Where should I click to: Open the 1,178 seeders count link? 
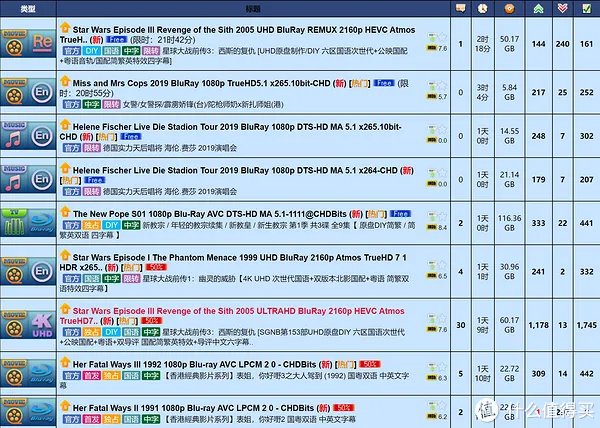pyautogui.click(x=539, y=324)
